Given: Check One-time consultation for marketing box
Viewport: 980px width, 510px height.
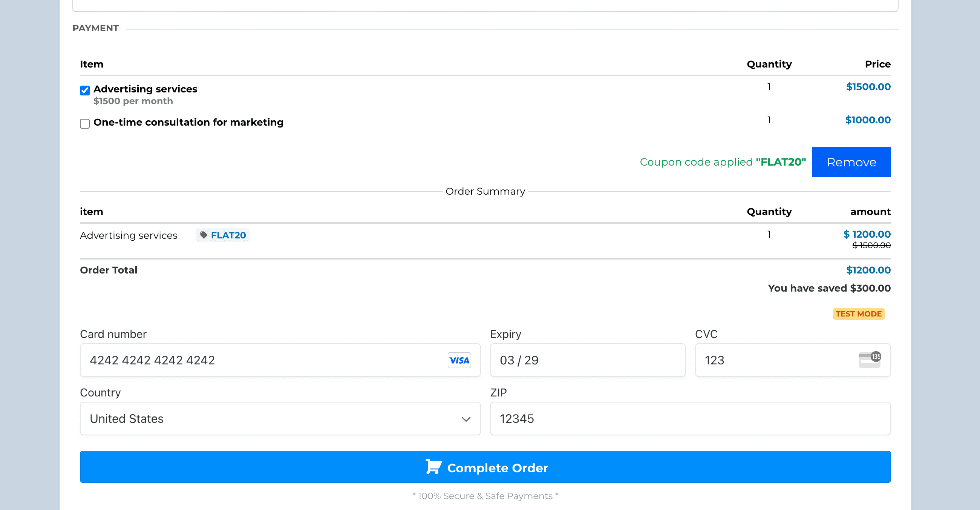Looking at the screenshot, I should [85, 124].
